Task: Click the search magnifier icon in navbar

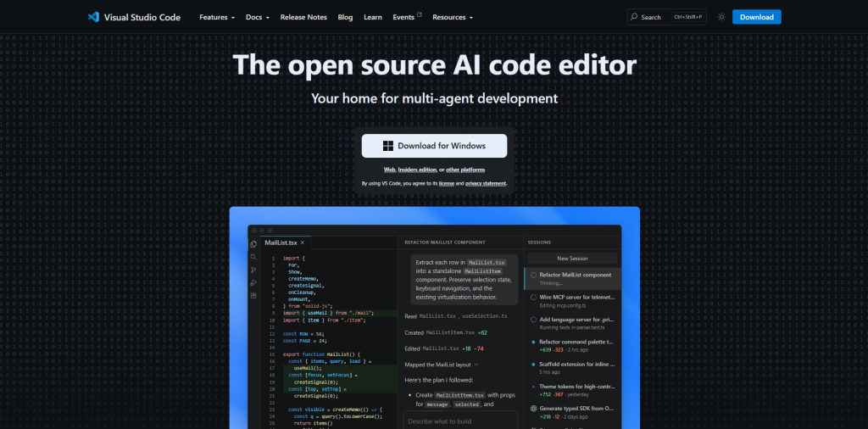Action: coord(634,17)
